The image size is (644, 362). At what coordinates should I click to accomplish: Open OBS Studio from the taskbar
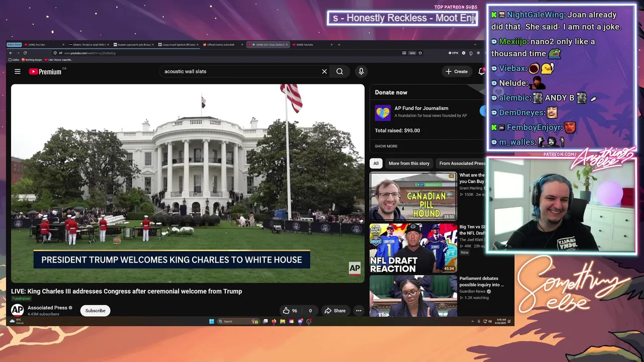click(x=309, y=321)
